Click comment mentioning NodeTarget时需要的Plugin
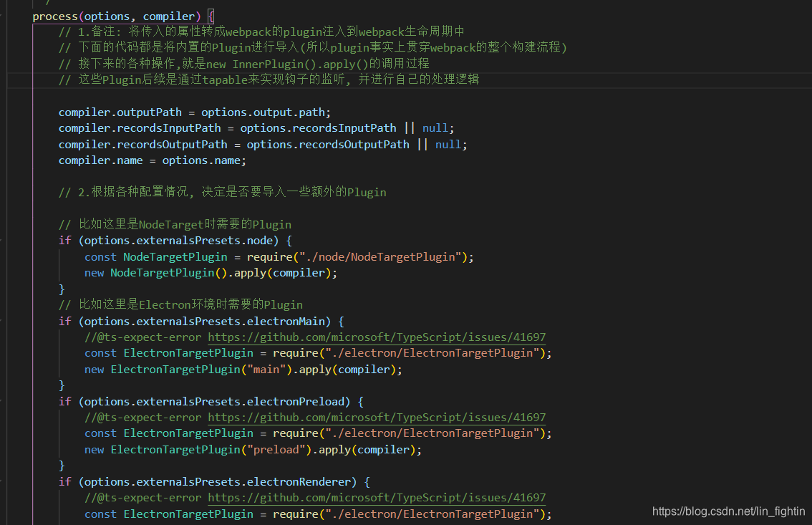 (x=175, y=224)
